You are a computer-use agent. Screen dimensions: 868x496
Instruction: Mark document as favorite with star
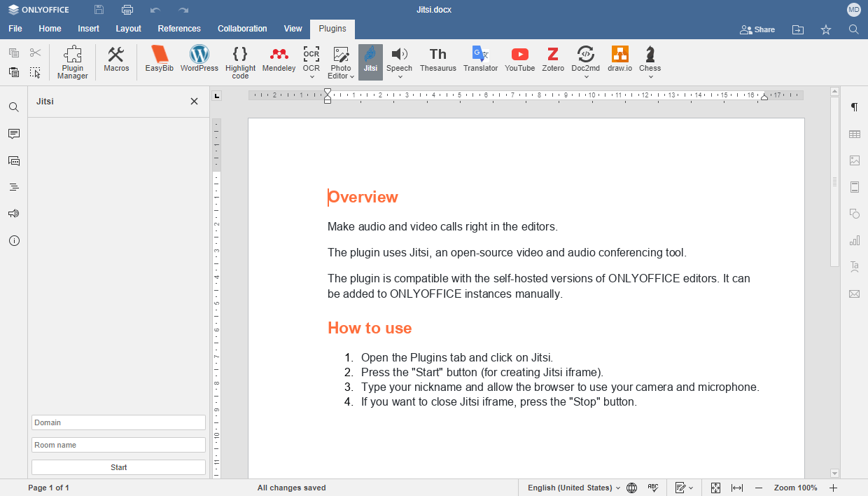click(826, 29)
